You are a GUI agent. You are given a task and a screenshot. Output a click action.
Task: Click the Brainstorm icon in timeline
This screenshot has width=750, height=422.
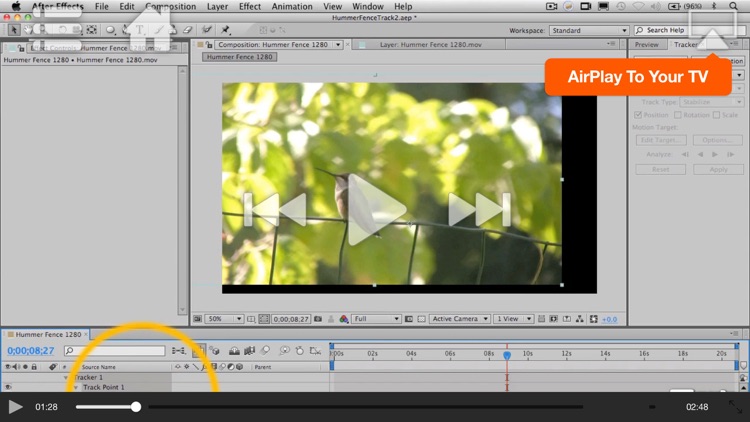click(284, 351)
